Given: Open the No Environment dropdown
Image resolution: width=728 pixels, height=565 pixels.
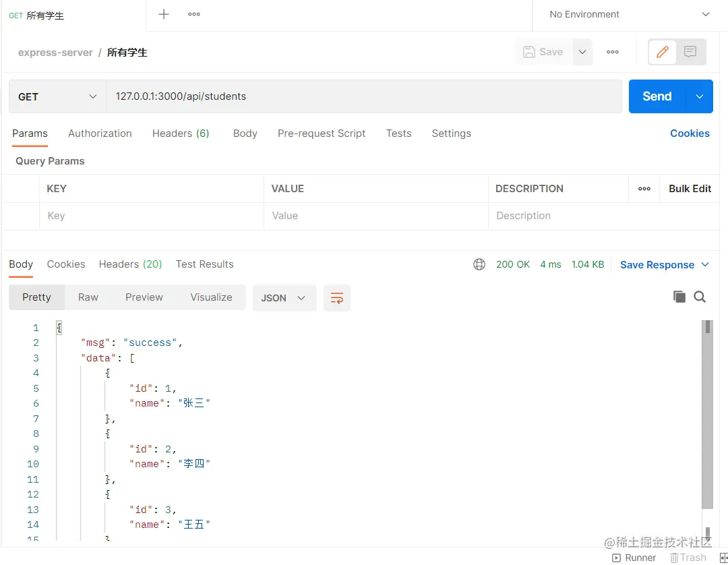Looking at the screenshot, I should click(630, 14).
